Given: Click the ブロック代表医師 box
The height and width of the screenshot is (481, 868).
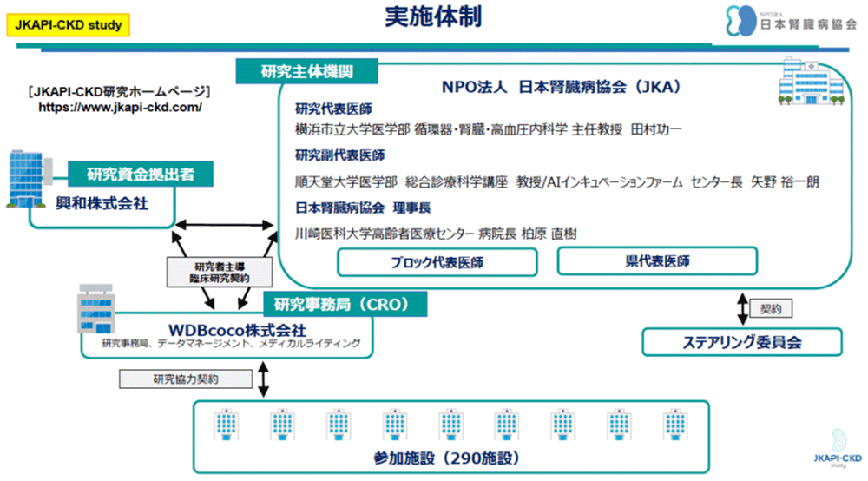Looking at the screenshot, I should pos(437,262).
